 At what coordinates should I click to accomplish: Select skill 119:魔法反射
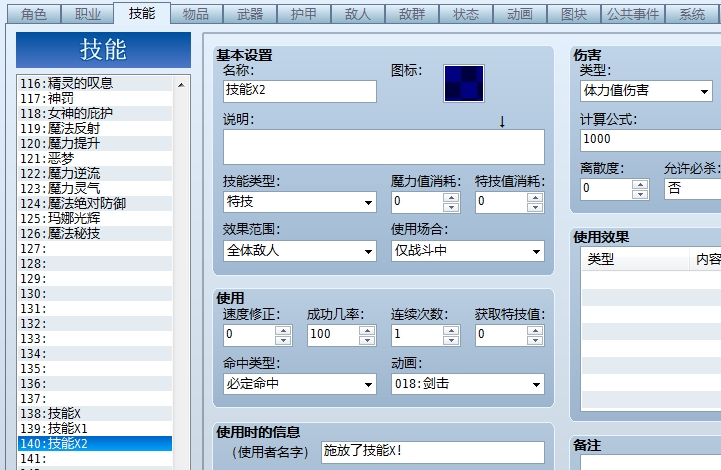pos(95,128)
